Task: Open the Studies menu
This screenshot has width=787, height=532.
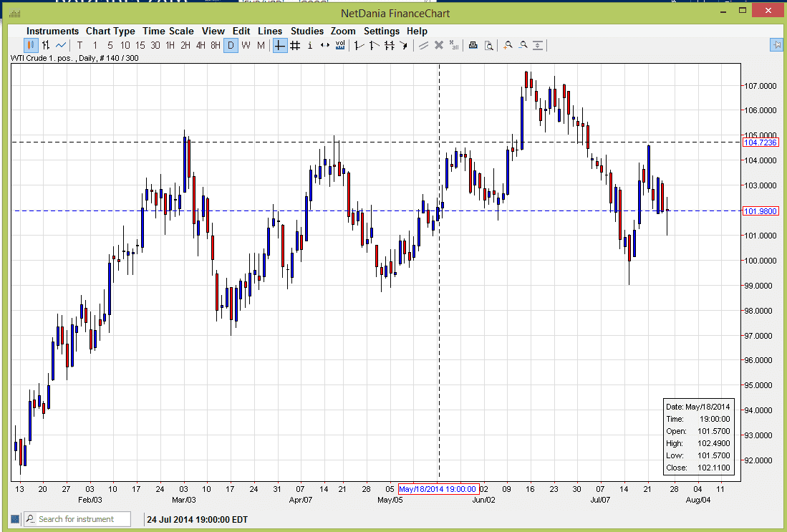Action: click(306, 31)
